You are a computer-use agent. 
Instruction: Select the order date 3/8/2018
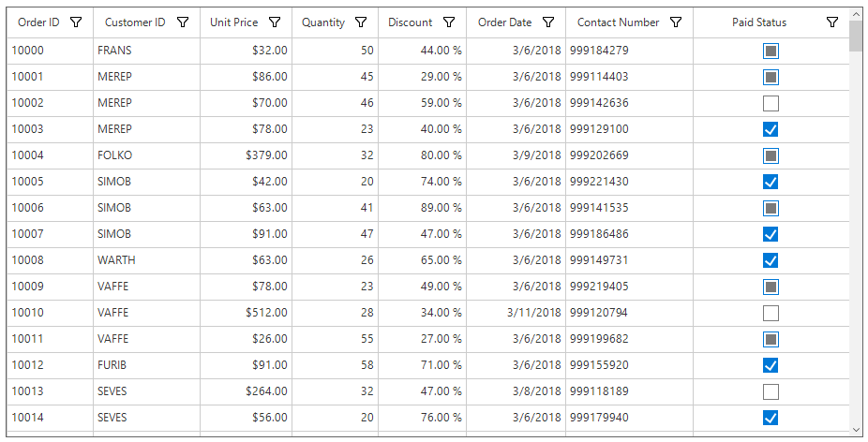pyautogui.click(x=516, y=391)
